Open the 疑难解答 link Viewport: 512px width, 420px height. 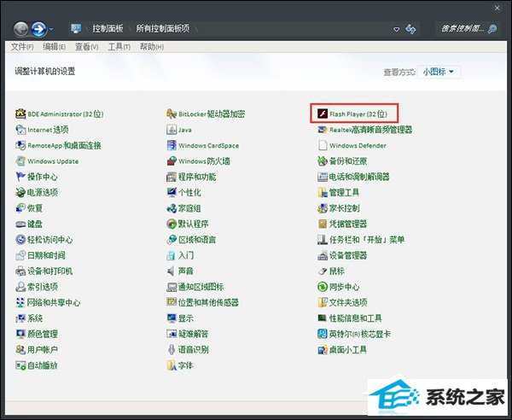[194, 334]
